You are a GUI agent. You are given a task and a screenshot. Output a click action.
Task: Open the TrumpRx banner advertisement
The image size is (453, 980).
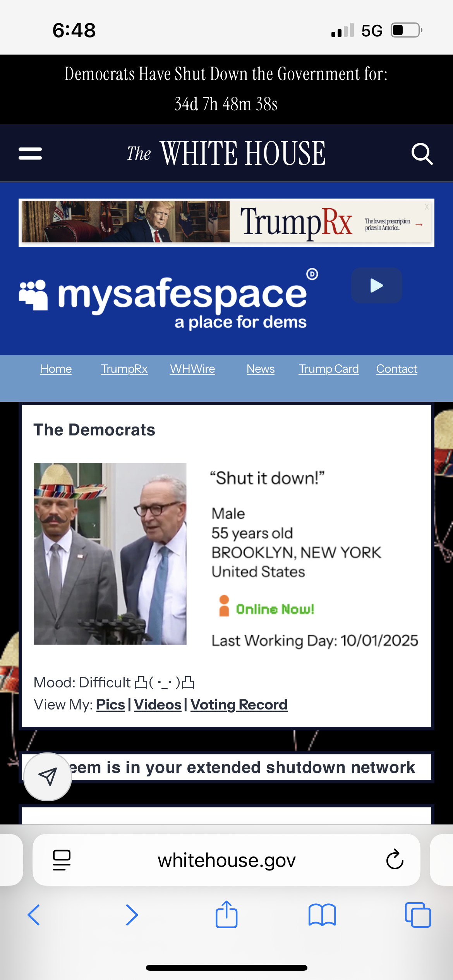pyautogui.click(x=226, y=223)
